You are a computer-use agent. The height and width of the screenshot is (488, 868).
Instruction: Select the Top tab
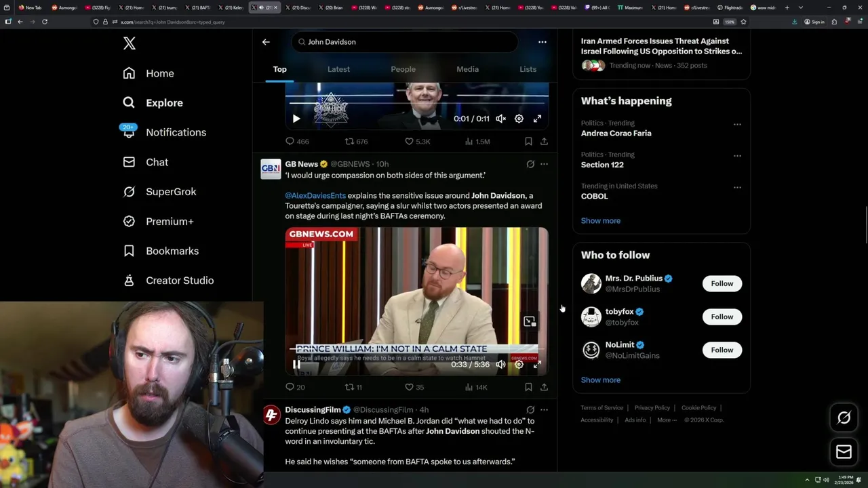coord(279,69)
